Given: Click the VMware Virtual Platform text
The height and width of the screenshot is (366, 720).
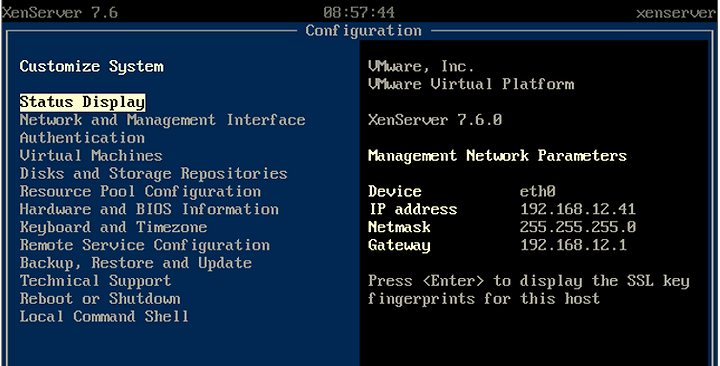Looking at the screenshot, I should pyautogui.click(x=471, y=84).
